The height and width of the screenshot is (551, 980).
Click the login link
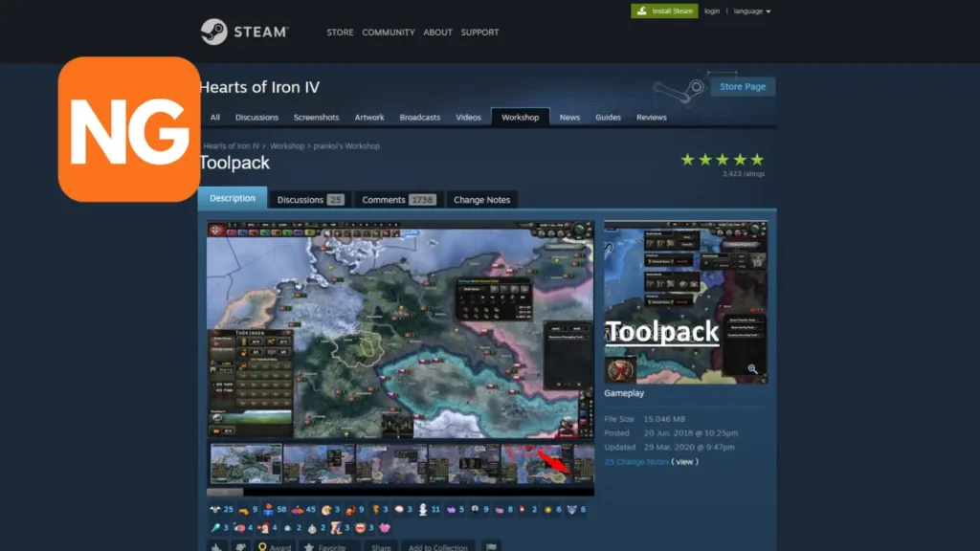(x=712, y=11)
